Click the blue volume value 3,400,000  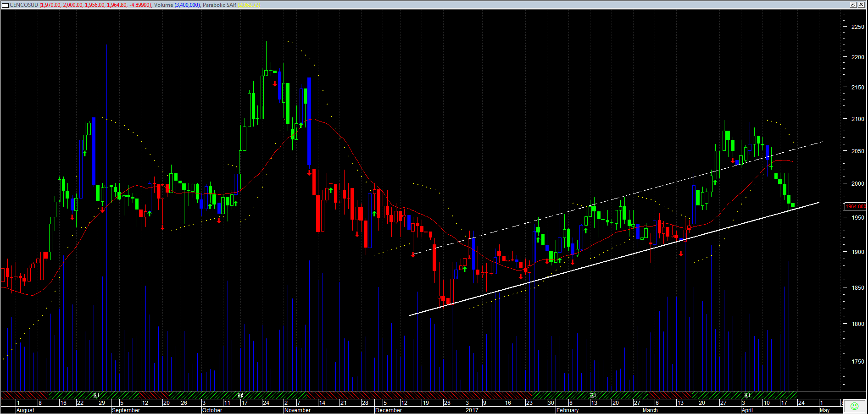pyautogui.click(x=187, y=5)
